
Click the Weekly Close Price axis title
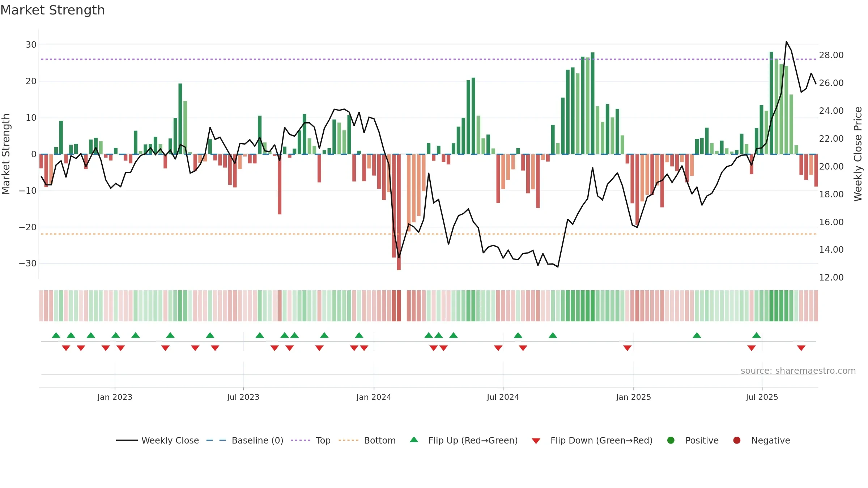pyautogui.click(x=858, y=154)
